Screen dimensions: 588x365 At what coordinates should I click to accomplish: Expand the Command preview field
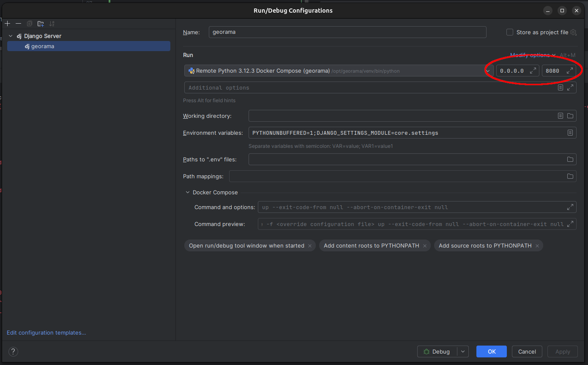570,224
